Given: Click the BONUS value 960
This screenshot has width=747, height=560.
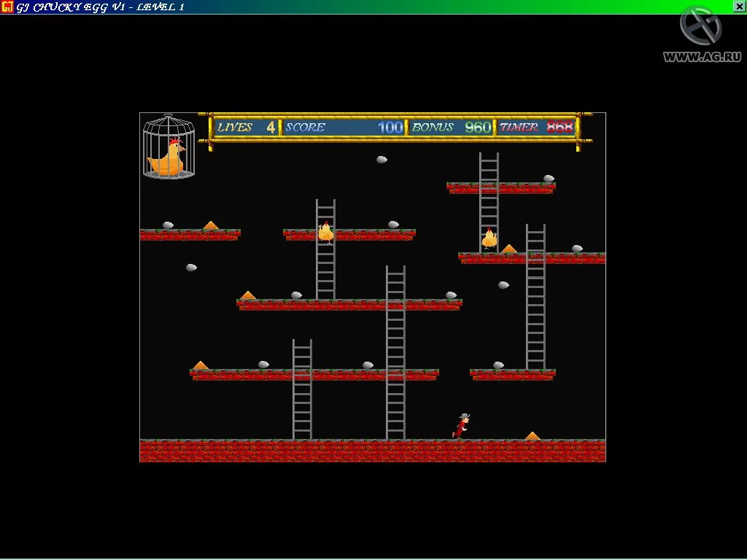Looking at the screenshot, I should pos(478,127).
